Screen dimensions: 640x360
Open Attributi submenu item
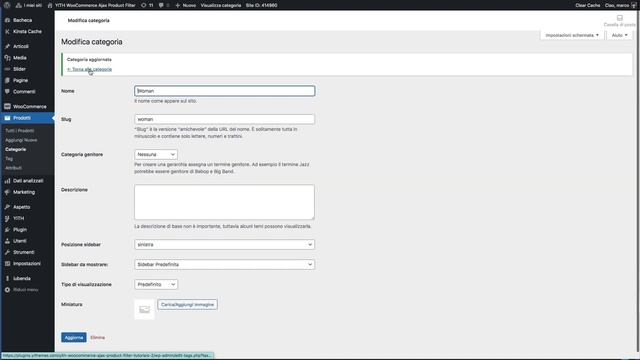[x=13, y=168]
